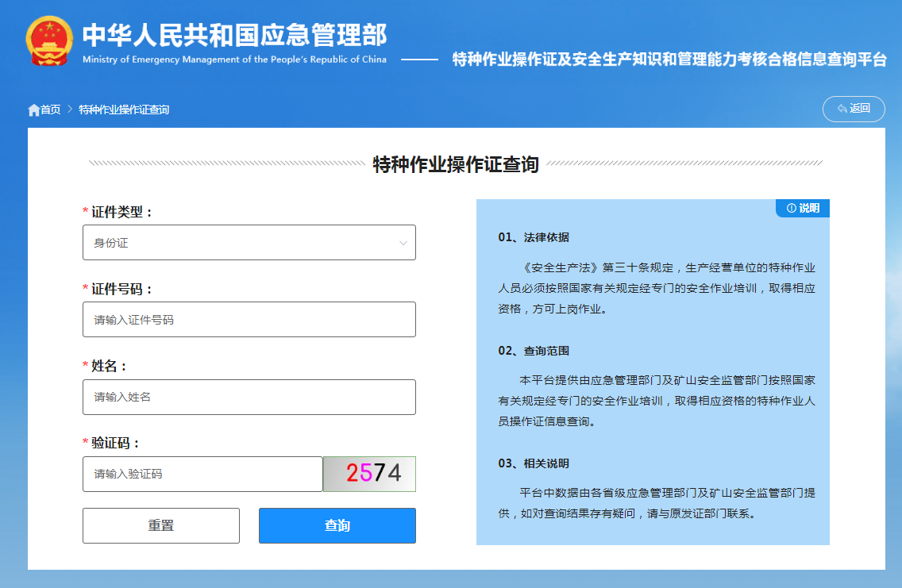Select the 特种作业操作证查询 breadcrumb item
The height and width of the screenshot is (588, 902).
tap(124, 110)
